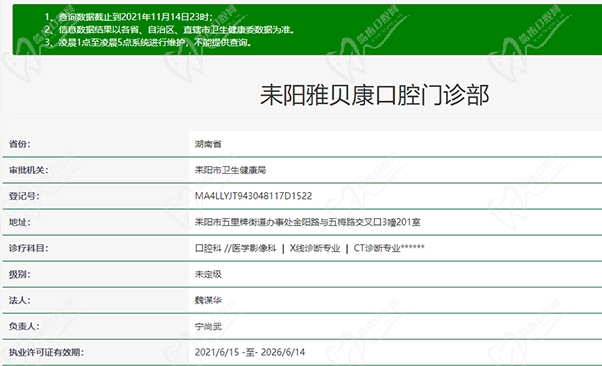Image resolution: width=602 pixels, height=366 pixels.
Task: Click the validity period 2021/6/15 -至- 2026/6/14
Action: point(250,352)
